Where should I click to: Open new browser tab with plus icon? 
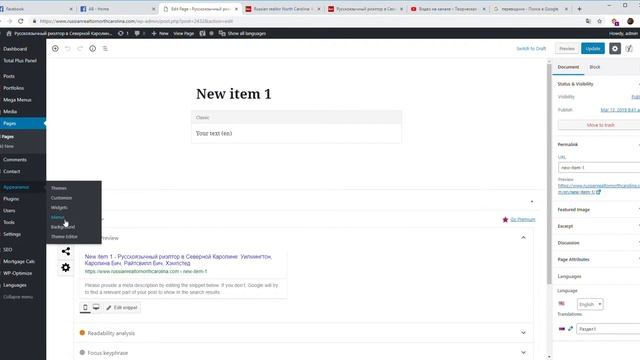click(579, 9)
